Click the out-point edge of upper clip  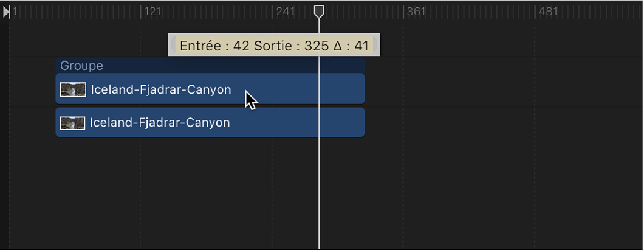[x=363, y=89]
